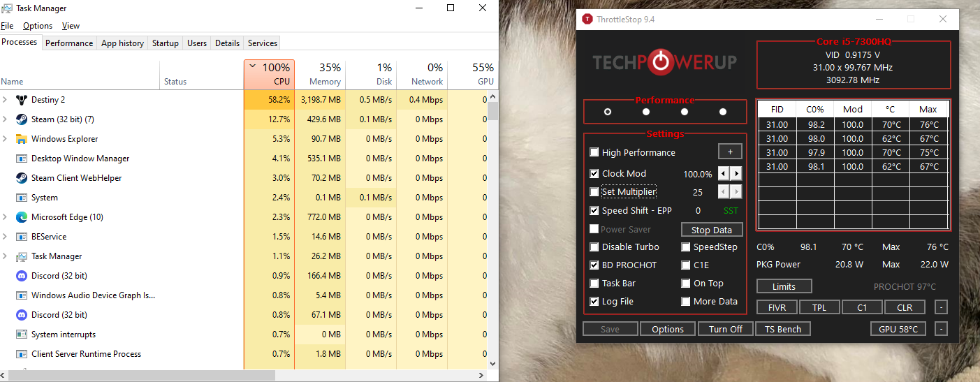Select the fourth Performance profile radio button
Viewport: 980px width, 382px height.
click(x=723, y=112)
